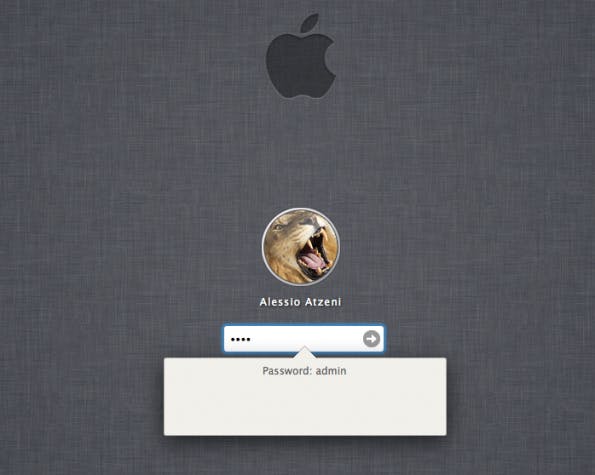Click the hint popover pointer triangle
The width and height of the screenshot is (595, 475).
click(x=304, y=352)
